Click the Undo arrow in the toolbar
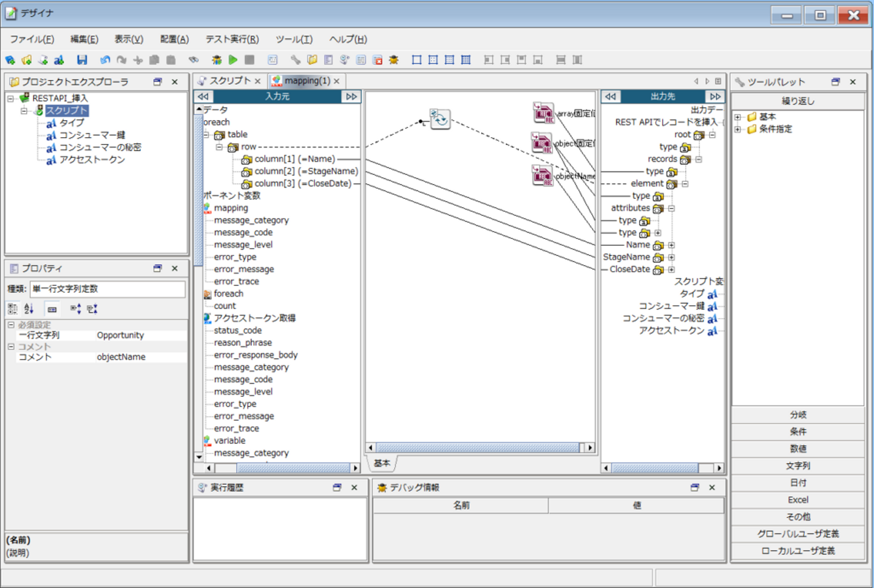The height and width of the screenshot is (588, 874). point(105,59)
